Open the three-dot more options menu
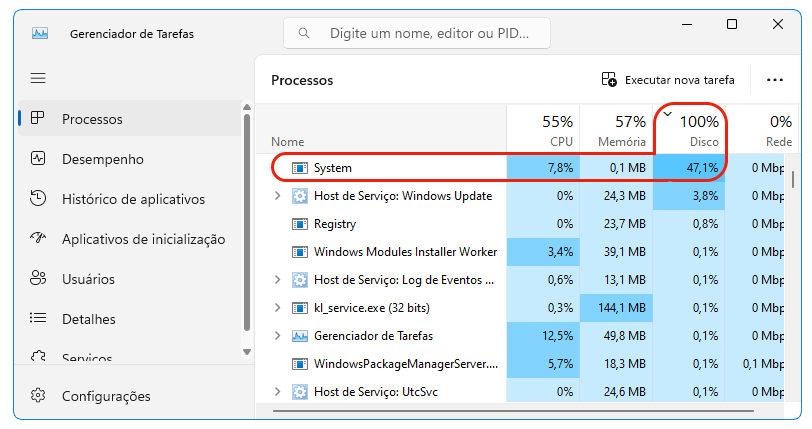 pos(775,80)
